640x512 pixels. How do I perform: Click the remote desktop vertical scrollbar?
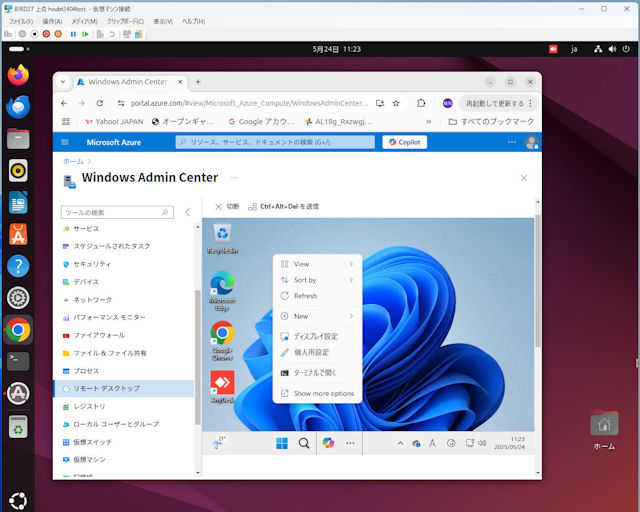pos(538,282)
